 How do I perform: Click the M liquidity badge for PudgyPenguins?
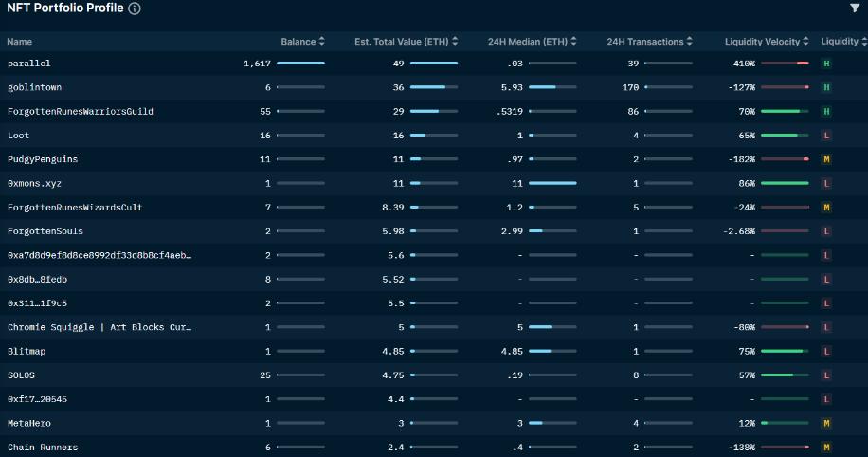(x=827, y=159)
